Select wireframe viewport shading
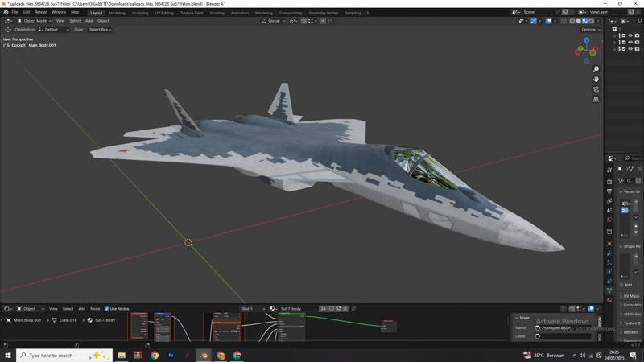 pyautogui.click(x=572, y=21)
